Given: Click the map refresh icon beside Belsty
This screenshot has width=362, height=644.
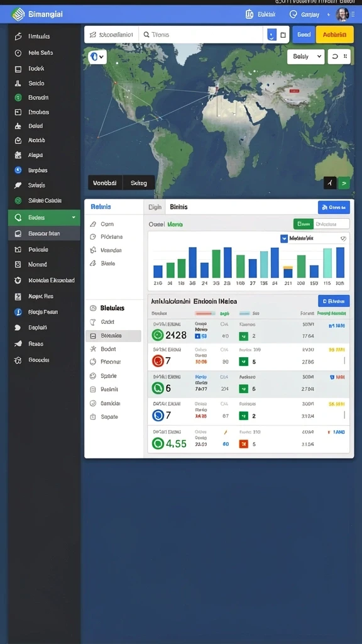Looking at the screenshot, I should [x=335, y=57].
